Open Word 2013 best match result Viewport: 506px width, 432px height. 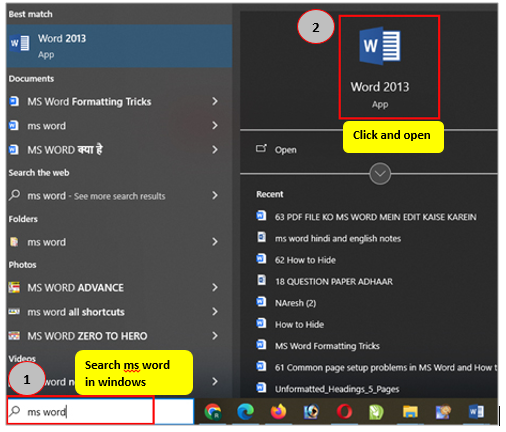click(x=119, y=46)
